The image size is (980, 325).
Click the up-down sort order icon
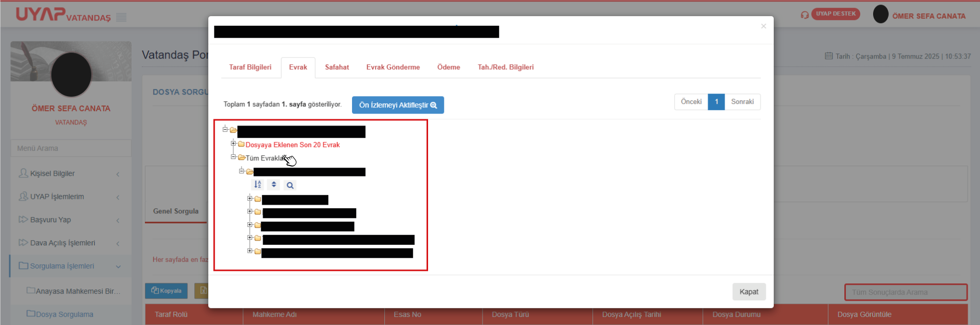[x=274, y=185]
